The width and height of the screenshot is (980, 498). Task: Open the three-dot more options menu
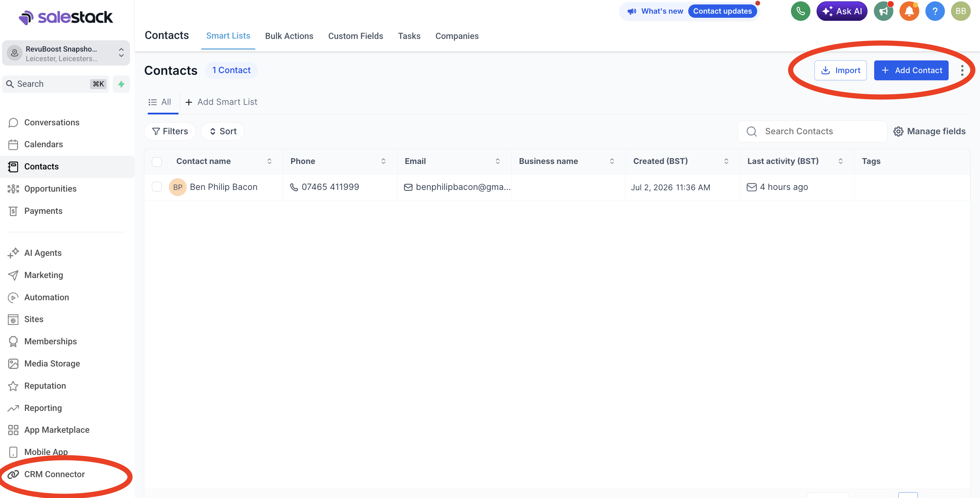[x=962, y=70]
